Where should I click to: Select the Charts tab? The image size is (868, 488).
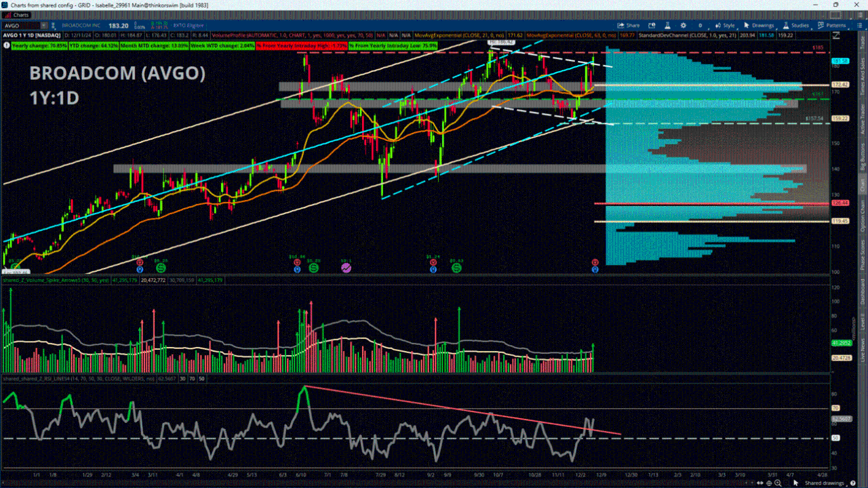click(18, 15)
